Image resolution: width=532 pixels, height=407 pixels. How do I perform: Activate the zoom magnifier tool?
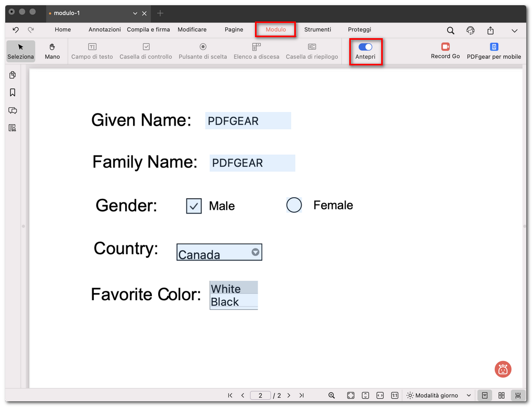coord(332,395)
